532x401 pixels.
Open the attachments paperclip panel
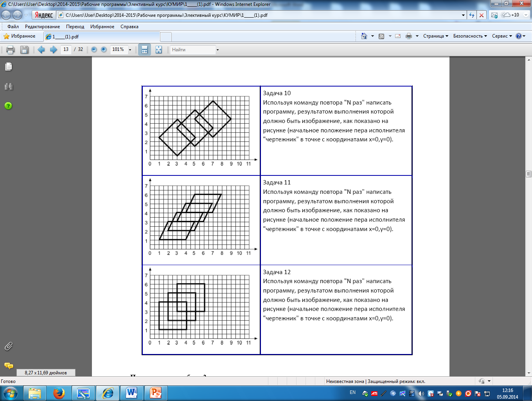pyautogui.click(x=9, y=346)
